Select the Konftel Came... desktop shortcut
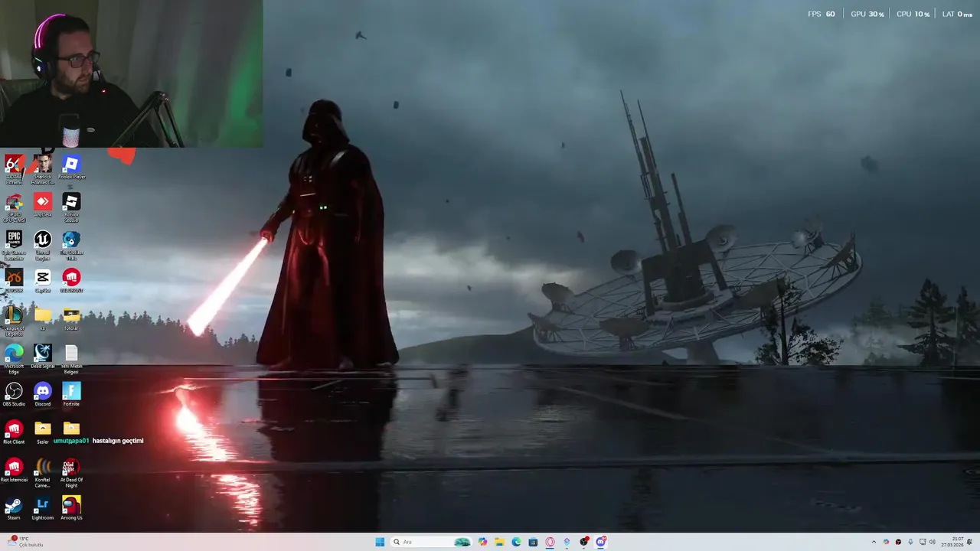This screenshot has width=980, height=551. coord(43,473)
